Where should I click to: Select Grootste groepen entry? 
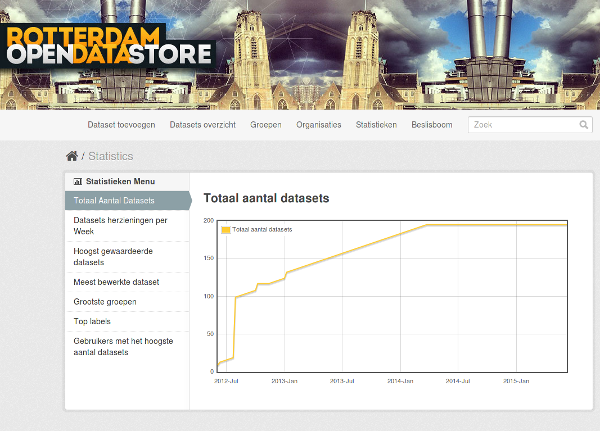(x=127, y=302)
